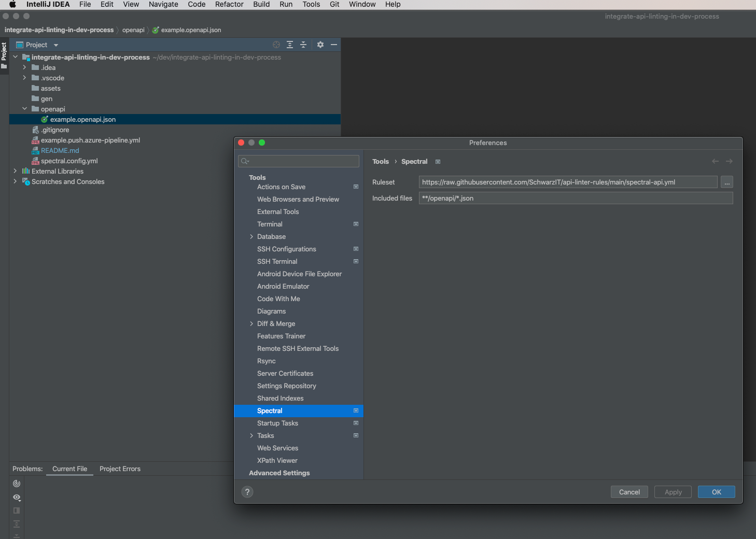756x539 pixels.
Task: Select Actions on Save settings
Action: click(x=281, y=187)
